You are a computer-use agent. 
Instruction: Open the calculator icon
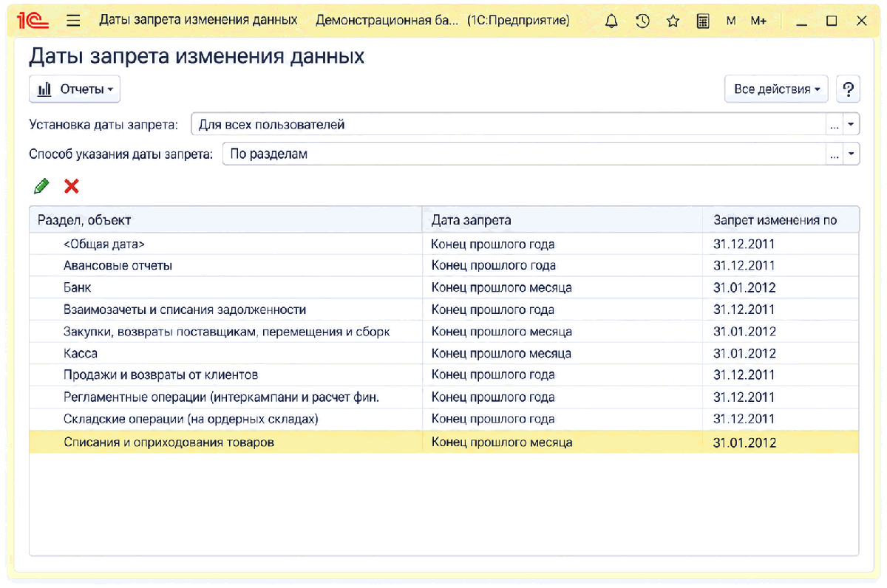coord(703,21)
